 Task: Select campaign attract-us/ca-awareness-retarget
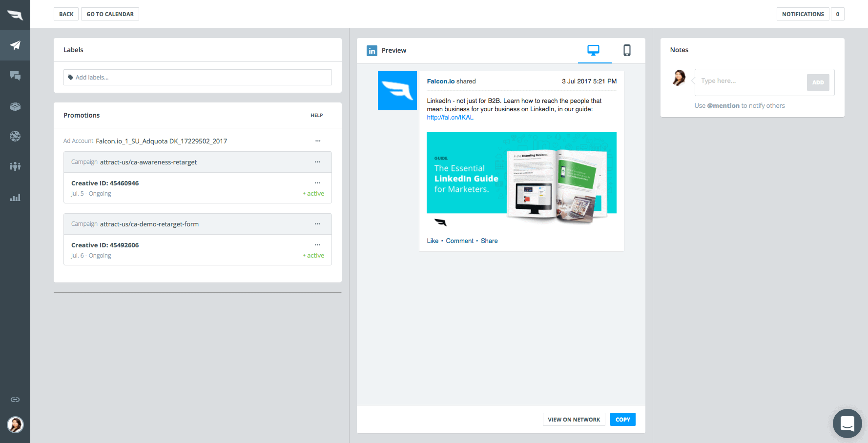[x=148, y=162]
